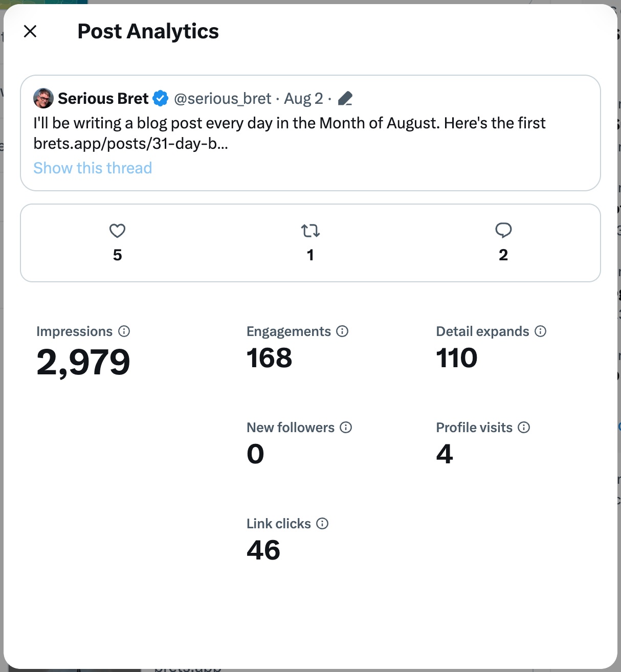621x672 pixels.
Task: Click the reply speech bubble icon
Action: pyautogui.click(x=503, y=231)
